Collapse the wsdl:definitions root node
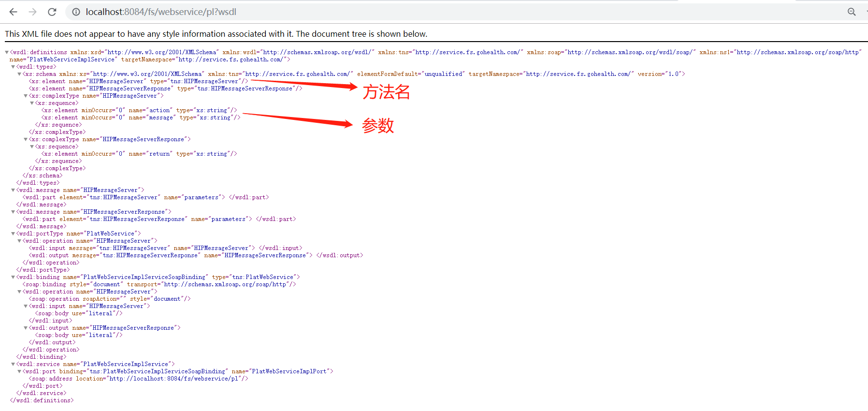This screenshot has width=868, height=411. pyautogui.click(x=7, y=52)
